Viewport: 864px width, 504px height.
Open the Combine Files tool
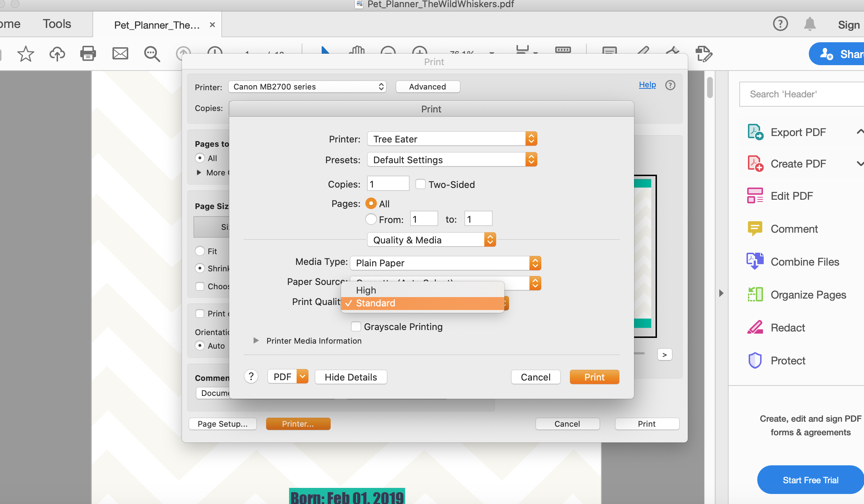[x=805, y=262]
